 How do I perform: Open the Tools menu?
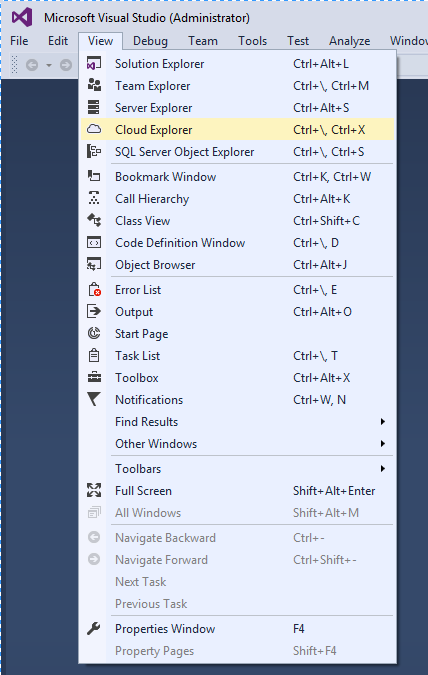coord(253,41)
